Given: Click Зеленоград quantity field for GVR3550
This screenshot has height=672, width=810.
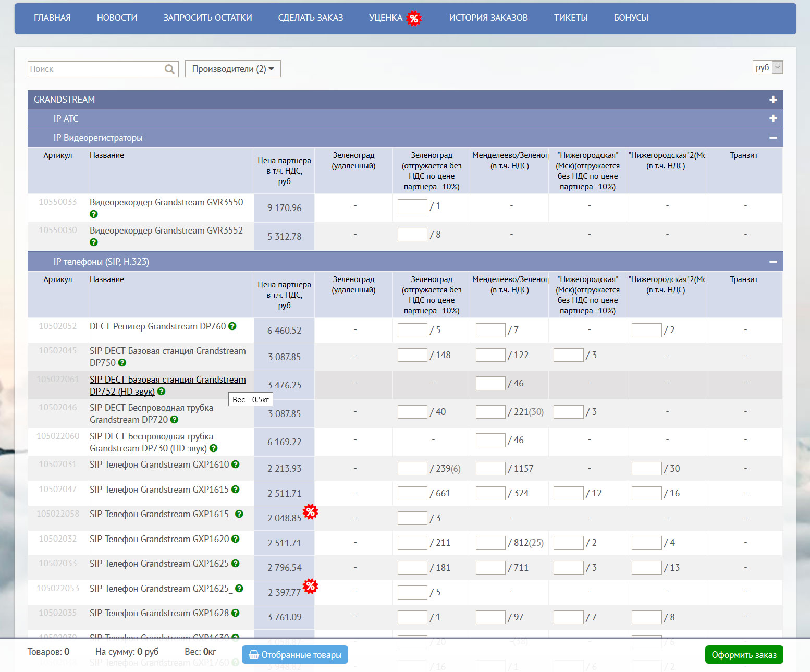Looking at the screenshot, I should [x=412, y=206].
